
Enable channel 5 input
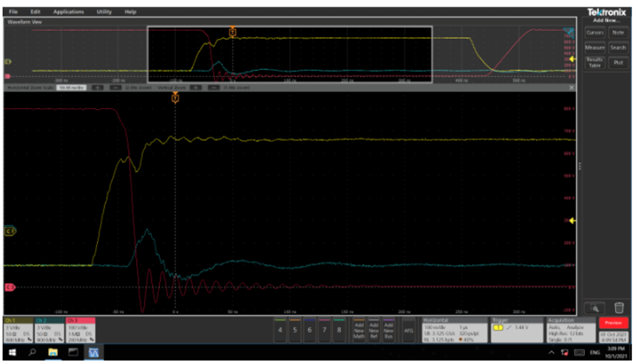pos(295,329)
